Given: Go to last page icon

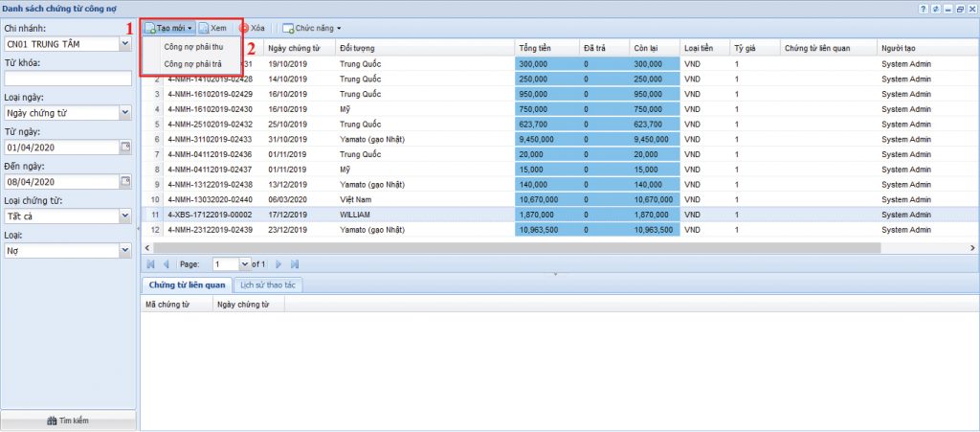Looking at the screenshot, I should [x=295, y=264].
